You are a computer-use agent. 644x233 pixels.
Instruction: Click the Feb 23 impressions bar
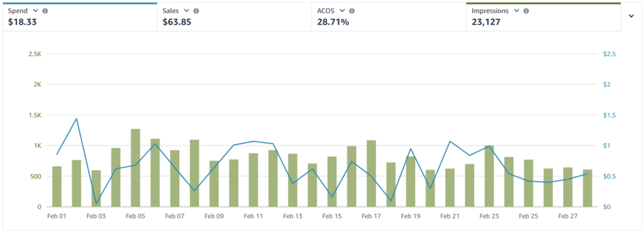(x=489, y=176)
